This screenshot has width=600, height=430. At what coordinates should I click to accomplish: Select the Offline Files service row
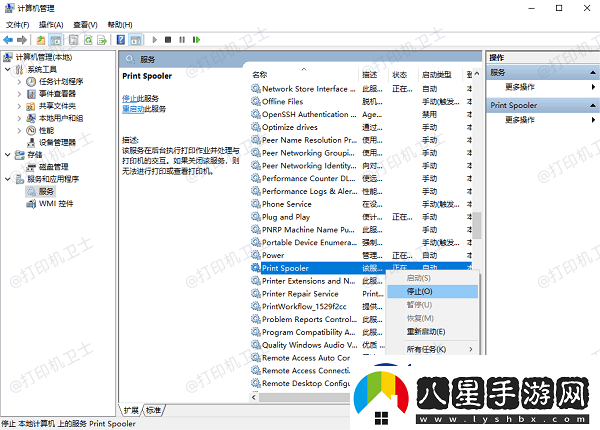[x=362, y=101]
